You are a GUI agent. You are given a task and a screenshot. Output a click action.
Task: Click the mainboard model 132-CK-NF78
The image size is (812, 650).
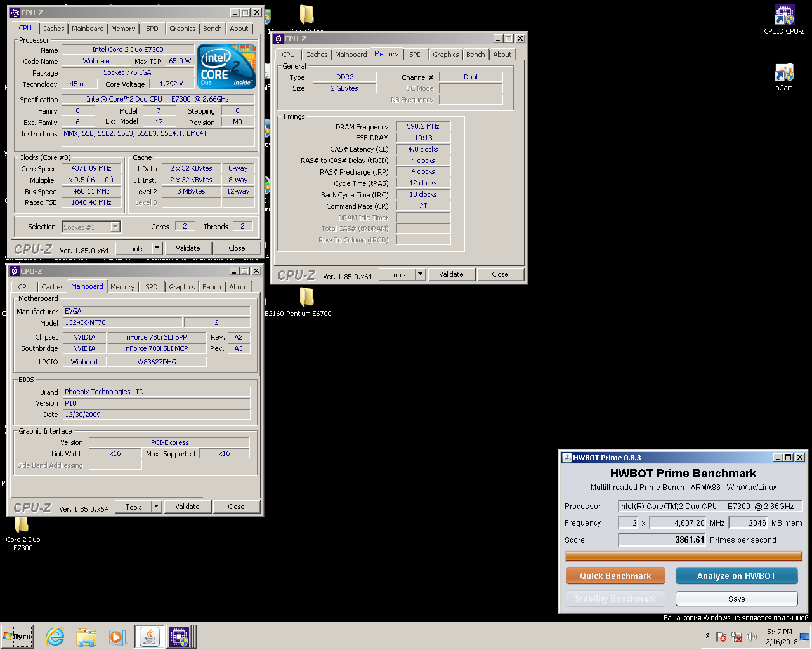(x=122, y=322)
